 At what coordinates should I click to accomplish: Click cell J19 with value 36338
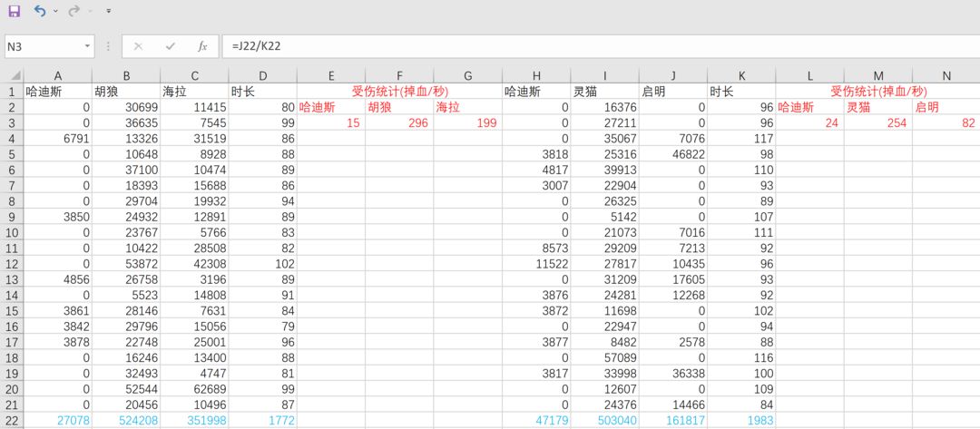(673, 373)
